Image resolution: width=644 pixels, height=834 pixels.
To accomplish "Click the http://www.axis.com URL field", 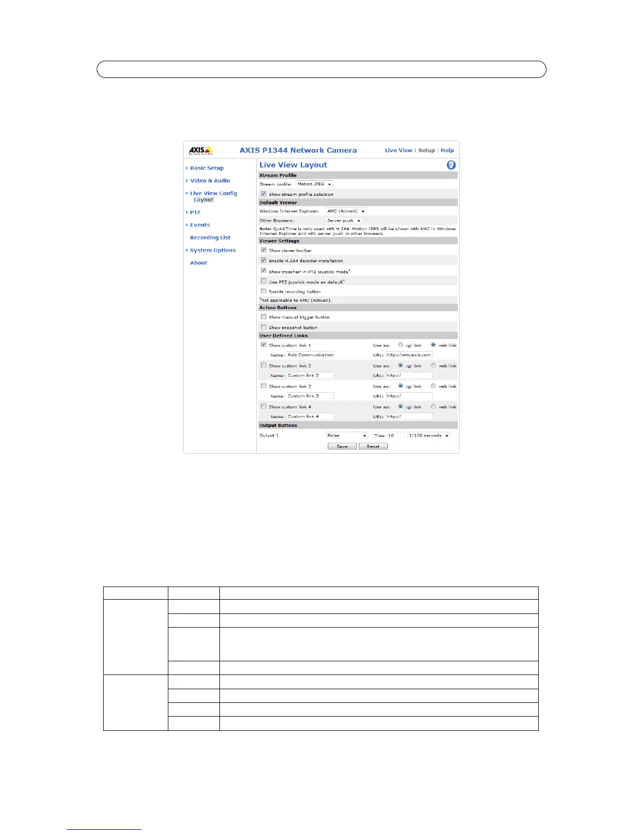I will click(x=409, y=355).
